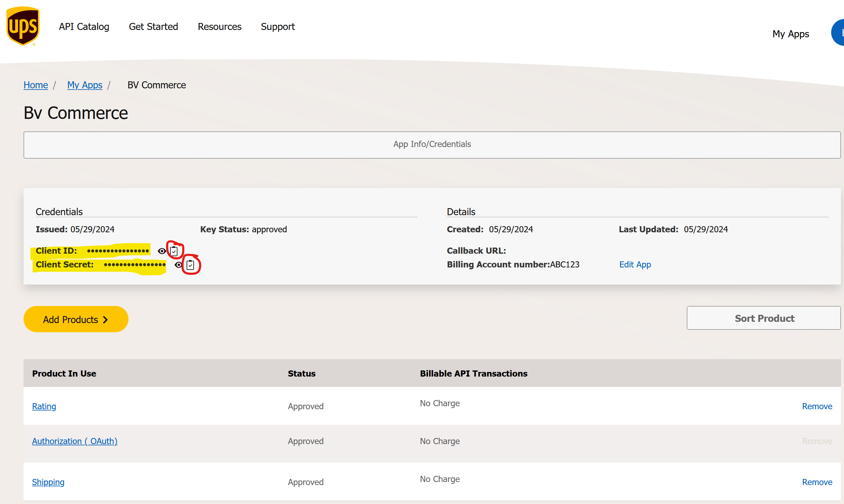This screenshot has width=844, height=504.
Task: Click No Charge in Shipping row
Action: [x=440, y=479]
